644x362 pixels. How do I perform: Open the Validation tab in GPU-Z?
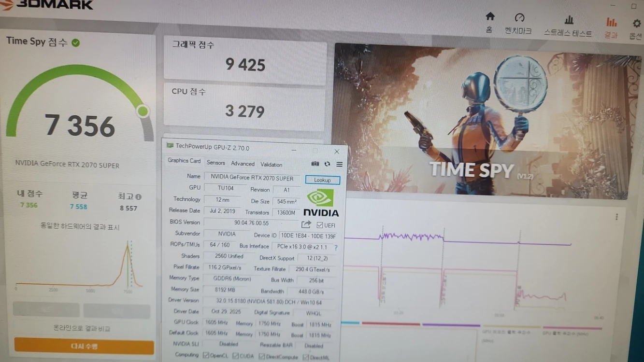coord(272,165)
